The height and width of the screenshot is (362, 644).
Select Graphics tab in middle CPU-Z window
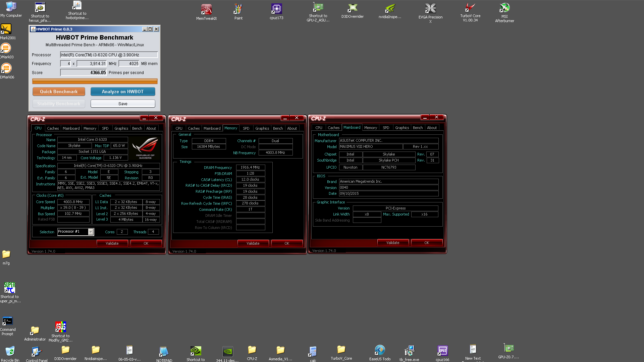pyautogui.click(x=262, y=128)
